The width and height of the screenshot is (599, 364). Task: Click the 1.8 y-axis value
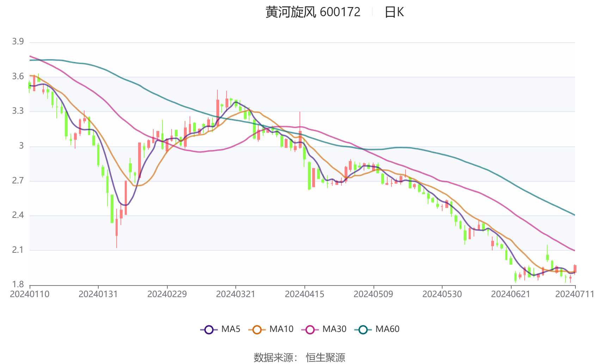click(18, 284)
